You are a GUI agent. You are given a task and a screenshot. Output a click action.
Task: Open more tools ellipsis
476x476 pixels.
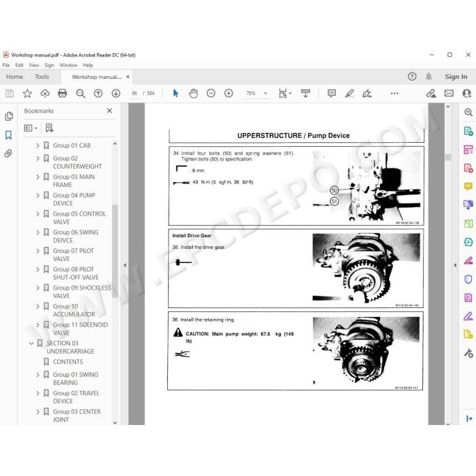[x=394, y=93]
